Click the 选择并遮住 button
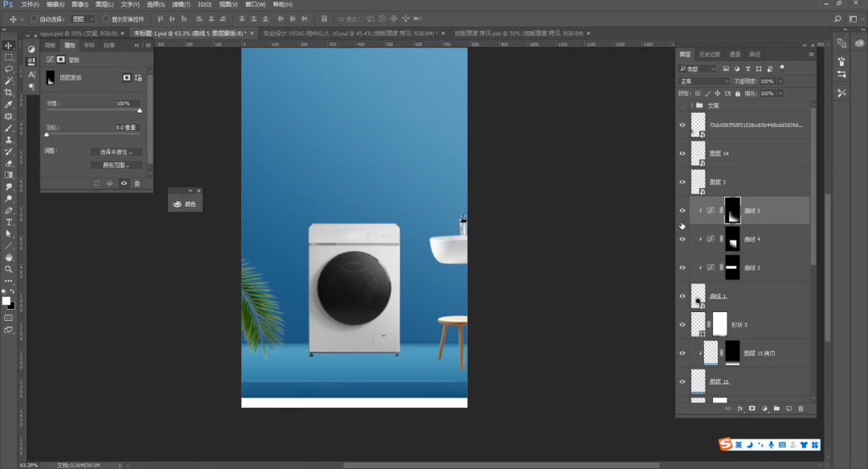The height and width of the screenshot is (469, 868). pos(117,152)
